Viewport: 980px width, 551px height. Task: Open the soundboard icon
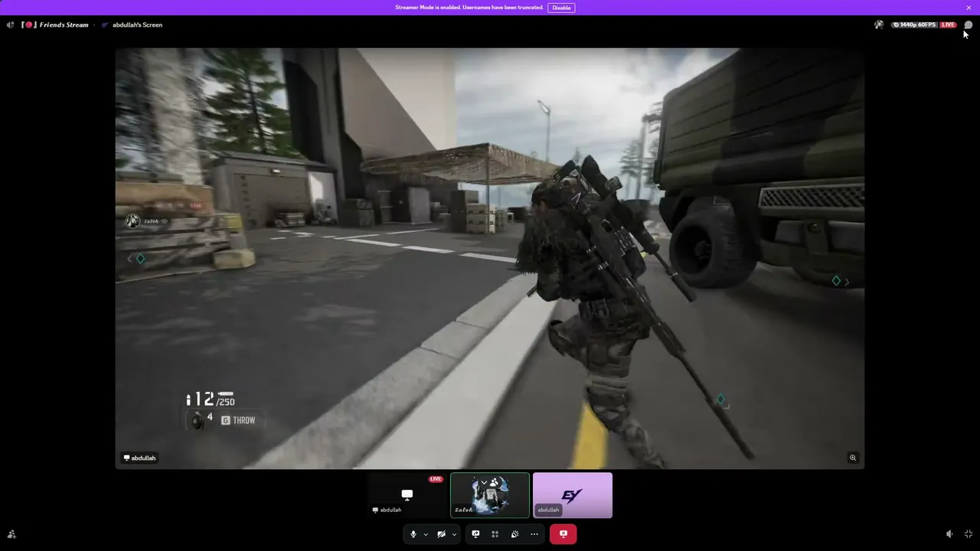pyautogui.click(x=514, y=534)
